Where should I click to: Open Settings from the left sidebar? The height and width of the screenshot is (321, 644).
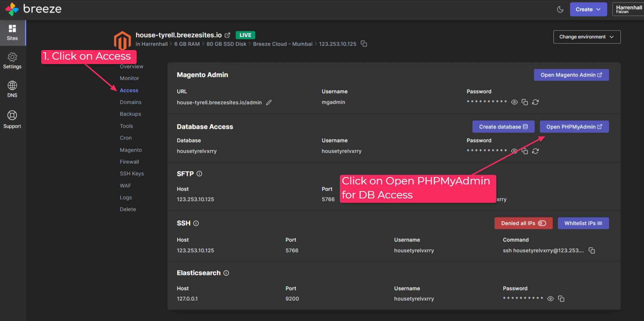[12, 61]
